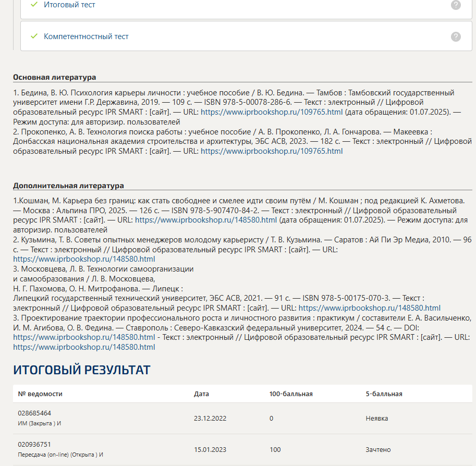
Task: Click help icon beside Компетентностный тест
Action: (455, 36)
